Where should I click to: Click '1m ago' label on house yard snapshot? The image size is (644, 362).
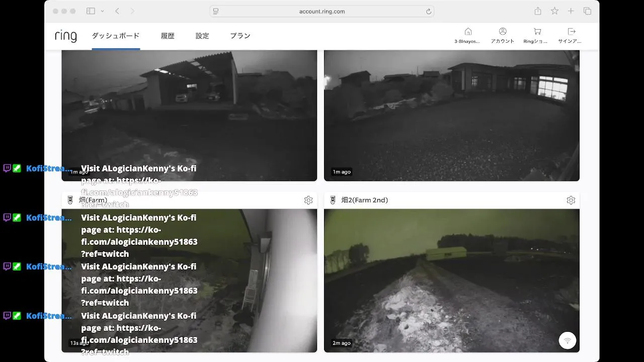342,172
